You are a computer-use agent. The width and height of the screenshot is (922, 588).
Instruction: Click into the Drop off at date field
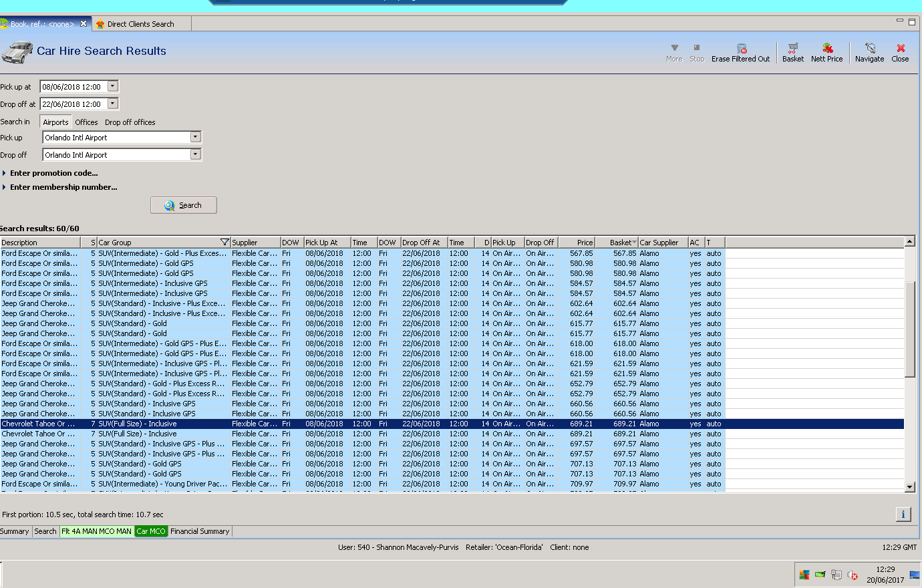(73, 104)
